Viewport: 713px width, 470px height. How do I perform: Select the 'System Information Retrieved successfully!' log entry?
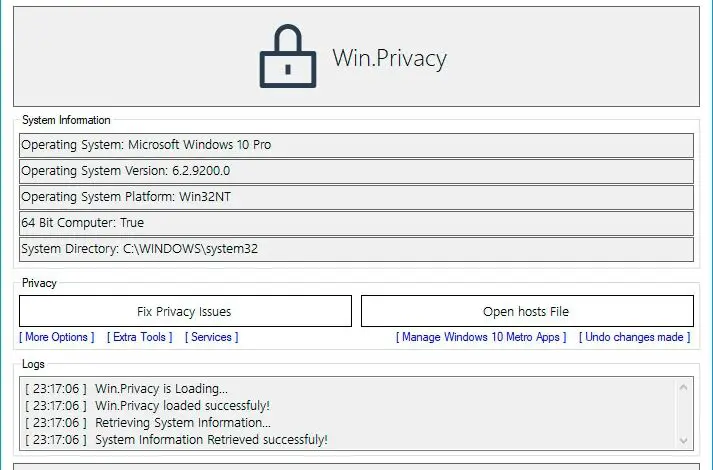pyautogui.click(x=211, y=440)
